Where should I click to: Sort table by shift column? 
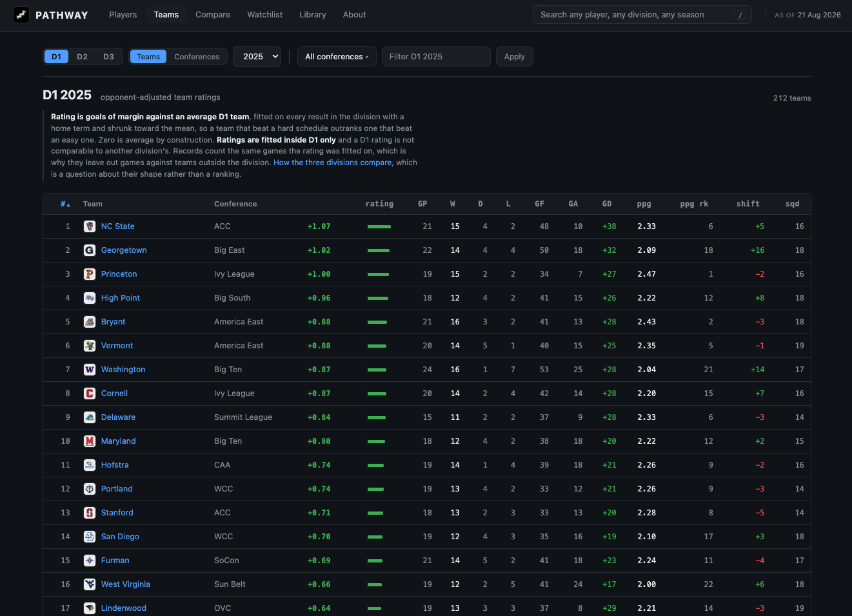coord(748,204)
